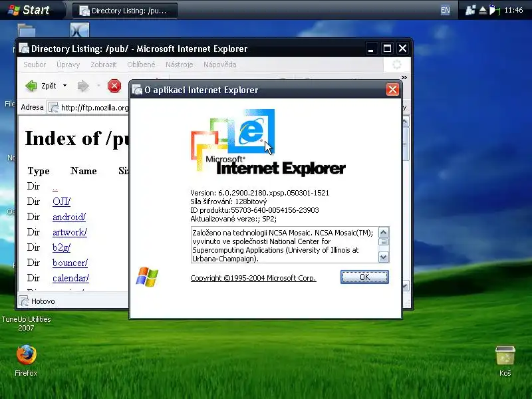Open the Nástroje menu

179,65
